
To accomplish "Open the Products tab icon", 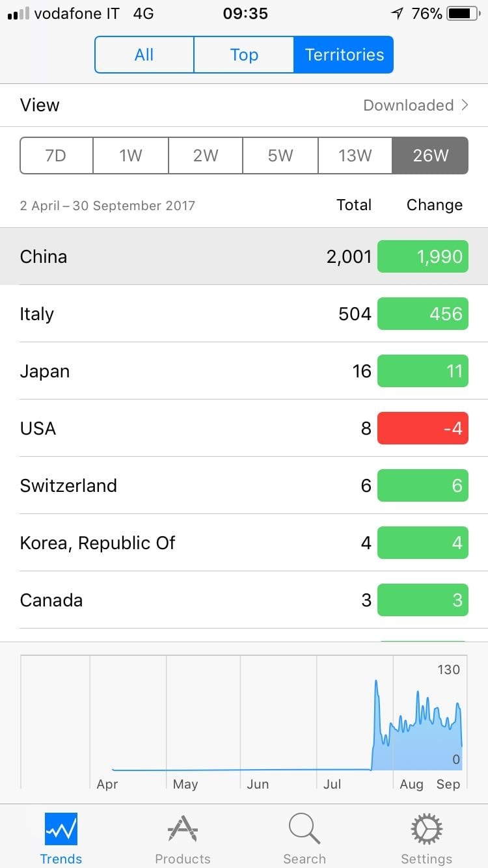I will click(x=183, y=830).
